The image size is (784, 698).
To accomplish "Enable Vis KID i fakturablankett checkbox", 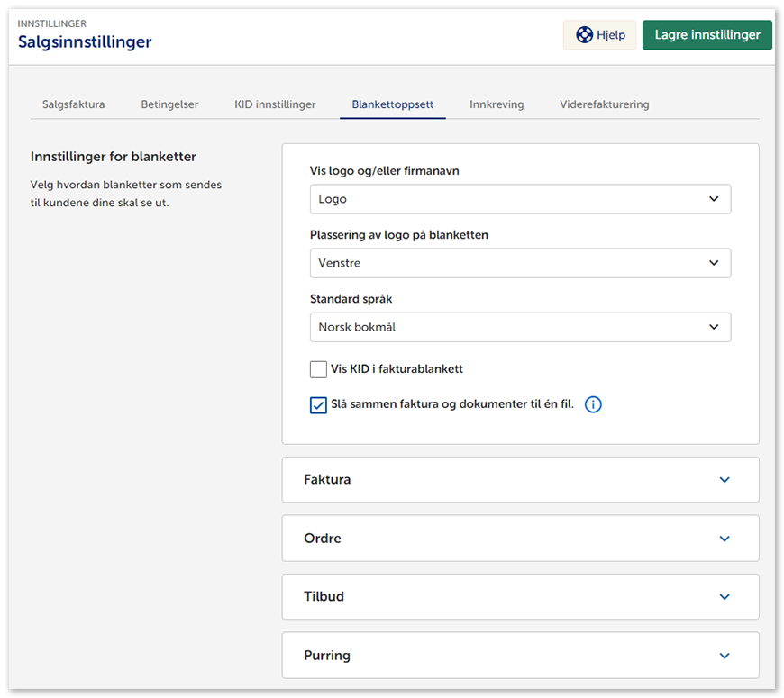I will [x=318, y=369].
